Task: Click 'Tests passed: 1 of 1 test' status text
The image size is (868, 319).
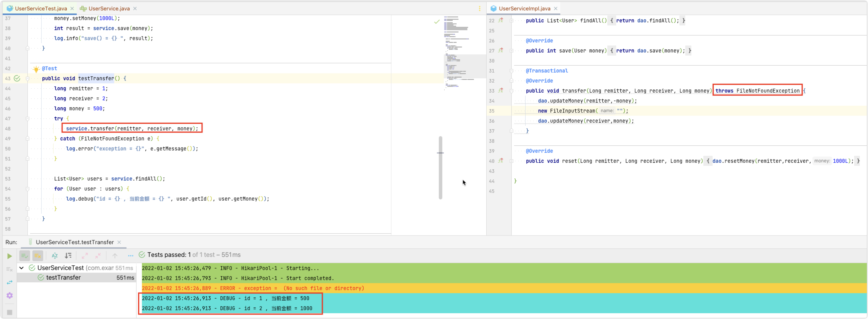Action: pyautogui.click(x=194, y=255)
